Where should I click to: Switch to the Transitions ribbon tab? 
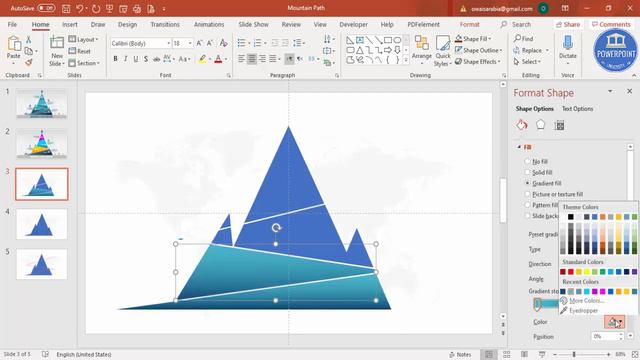tap(165, 24)
